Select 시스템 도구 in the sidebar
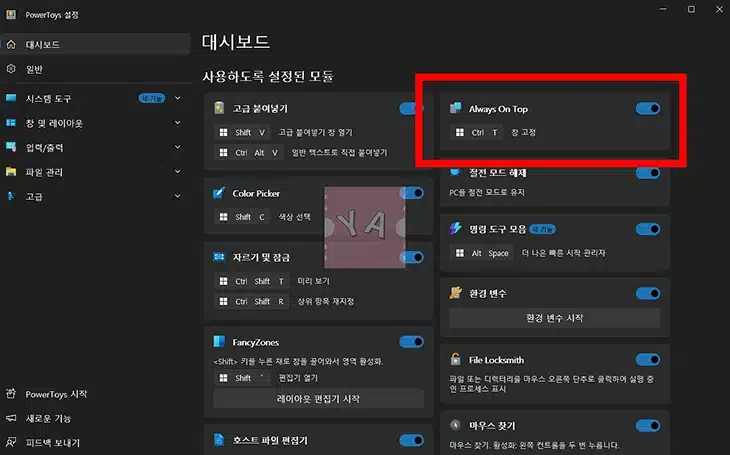This screenshot has height=455, width=730. (x=95, y=98)
